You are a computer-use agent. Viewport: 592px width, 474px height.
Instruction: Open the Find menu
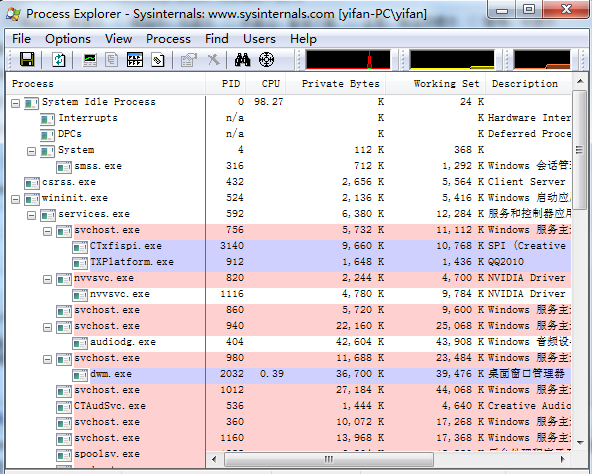click(217, 39)
